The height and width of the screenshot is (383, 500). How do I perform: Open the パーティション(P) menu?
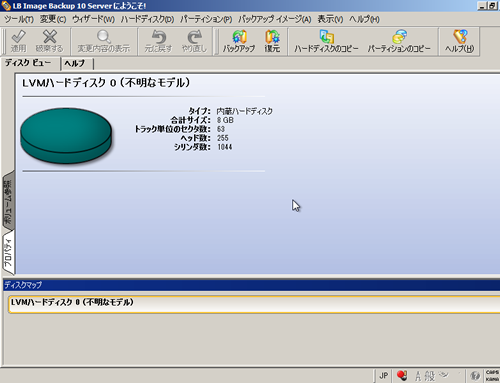pyautogui.click(x=206, y=19)
